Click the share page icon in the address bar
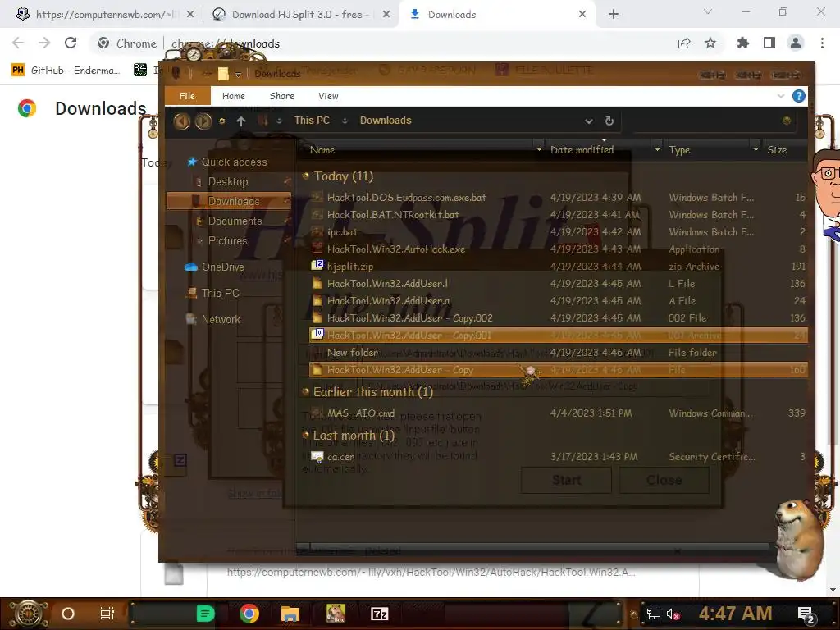This screenshot has width=840, height=630. pos(684,43)
